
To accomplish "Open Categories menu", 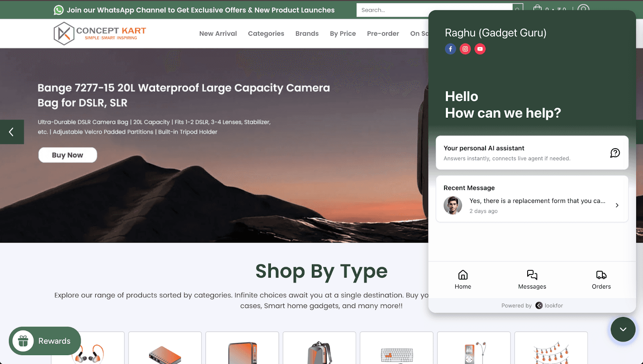I will pos(266,34).
